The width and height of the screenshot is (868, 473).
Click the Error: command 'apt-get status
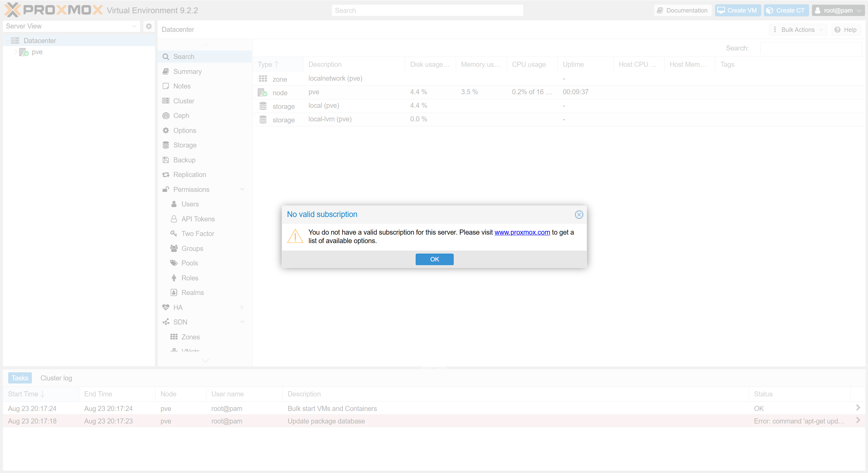pyautogui.click(x=799, y=421)
